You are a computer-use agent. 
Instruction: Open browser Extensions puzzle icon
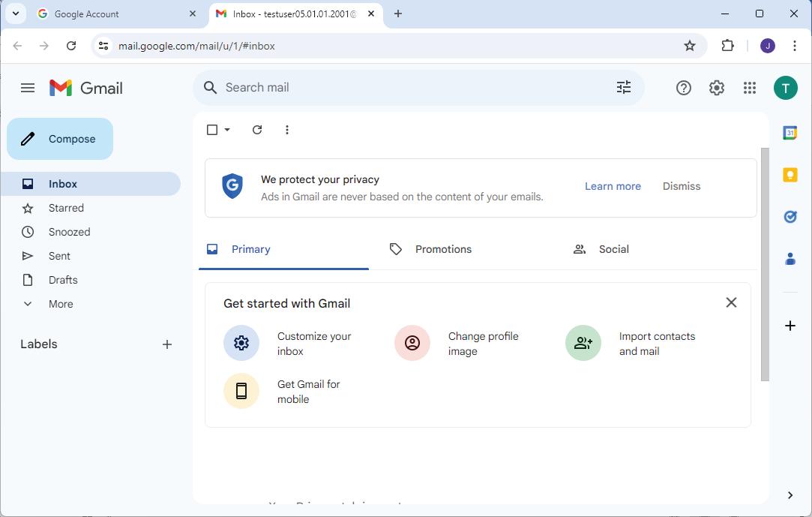(727, 46)
